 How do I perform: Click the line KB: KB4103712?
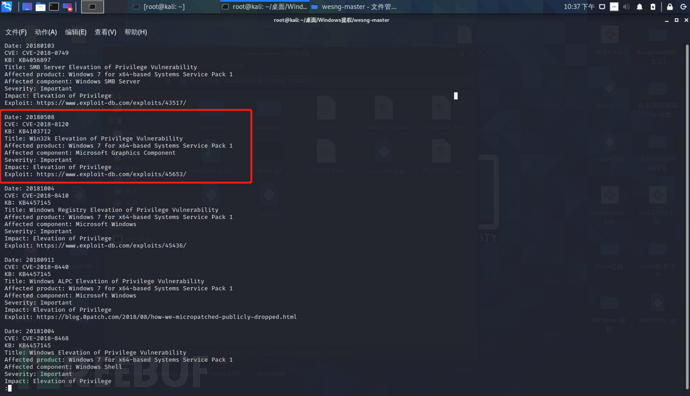click(x=28, y=131)
